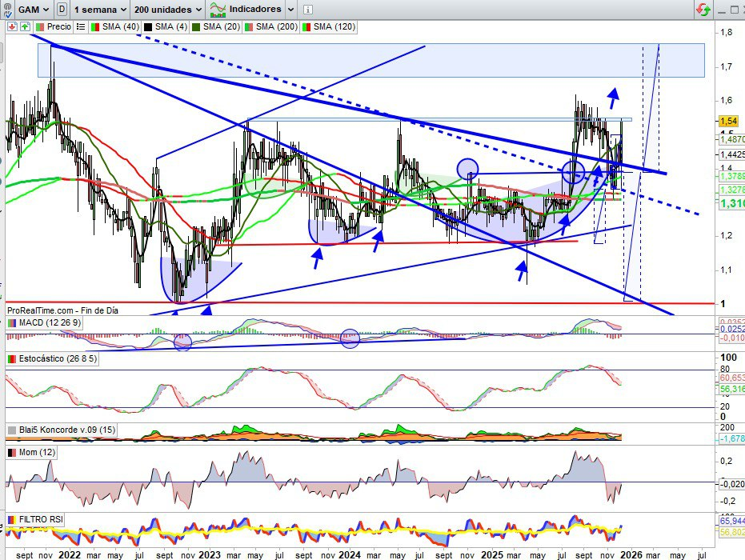Click the information i icon

(x=307, y=10)
